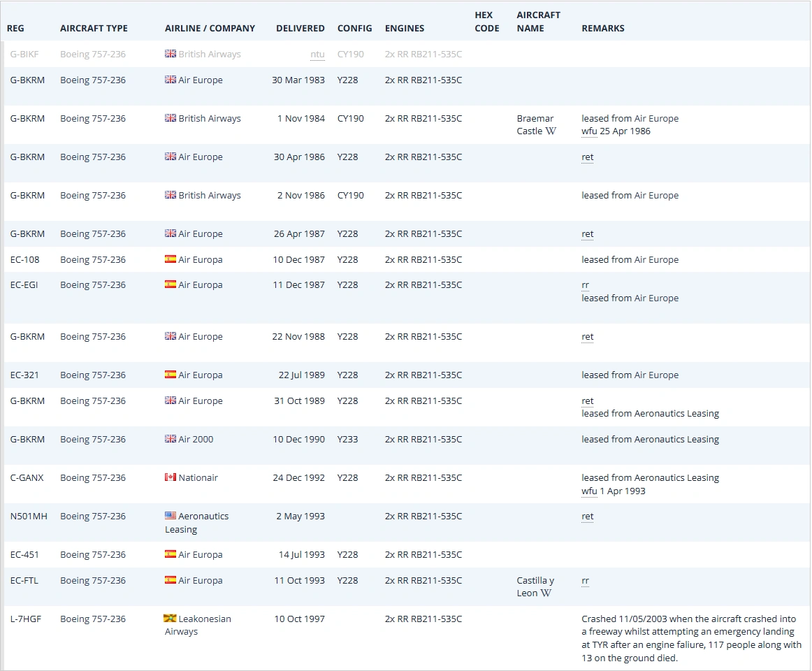The width and height of the screenshot is (812, 671).
Task: Click delivery date 14 Jul 1993
Action: pyautogui.click(x=301, y=554)
